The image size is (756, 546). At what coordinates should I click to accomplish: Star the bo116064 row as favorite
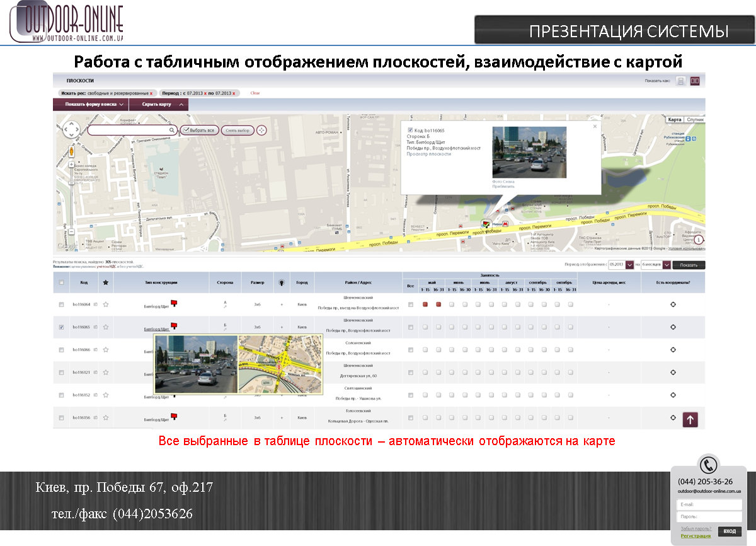[x=106, y=305]
